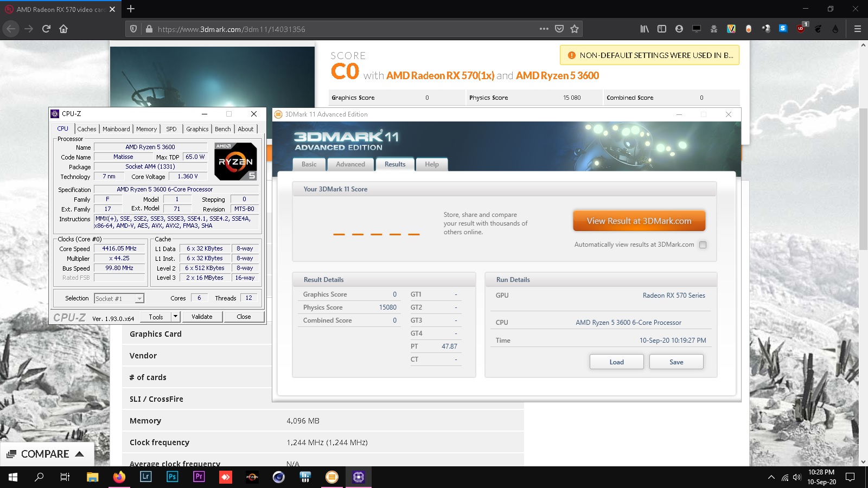Image resolution: width=868 pixels, height=488 pixels.
Task: Click the colorful V extension icon
Action: 731,29
